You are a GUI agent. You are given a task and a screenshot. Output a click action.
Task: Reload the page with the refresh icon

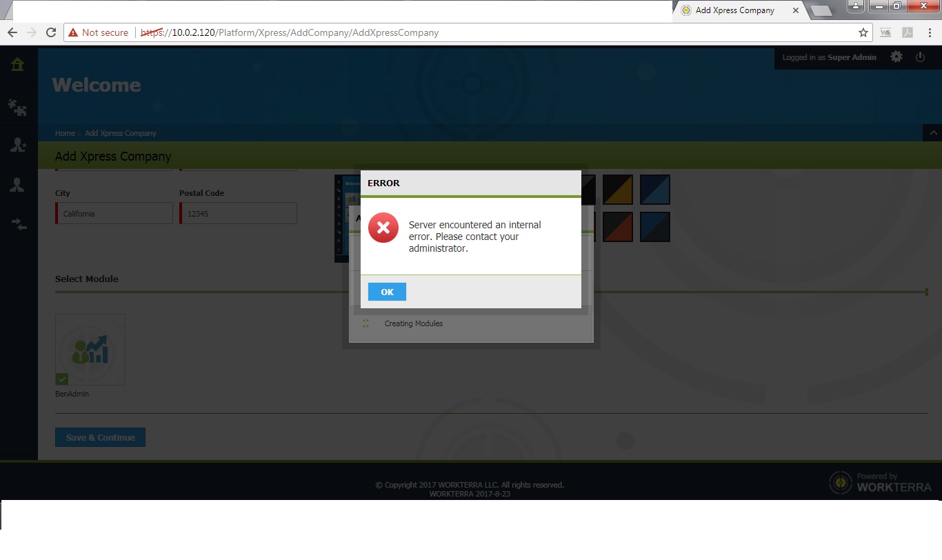click(50, 32)
